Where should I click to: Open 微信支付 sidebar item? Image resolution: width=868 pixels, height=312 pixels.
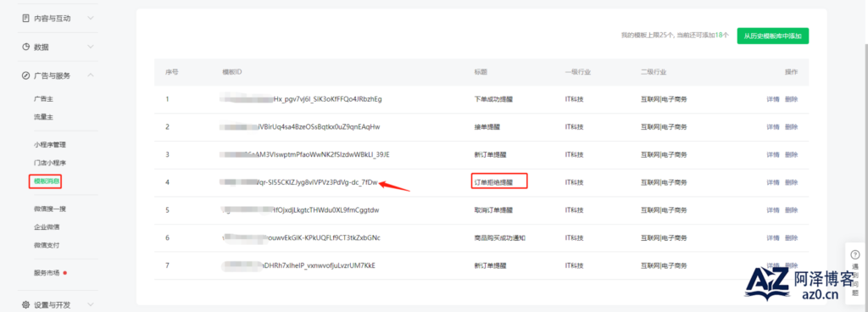pyautogui.click(x=47, y=245)
